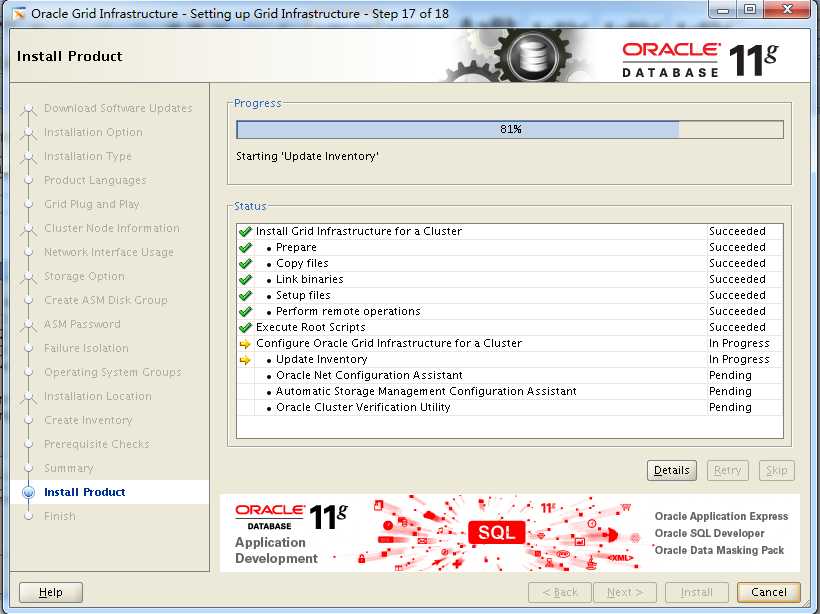The image size is (820, 614).
Task: Click the 81% progress bar
Action: (x=510, y=129)
